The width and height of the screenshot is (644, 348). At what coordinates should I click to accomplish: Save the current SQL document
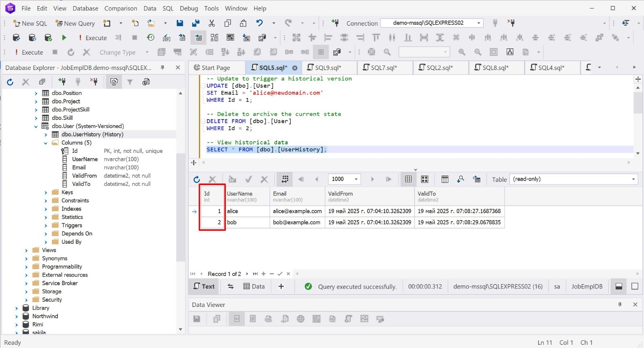(x=180, y=23)
